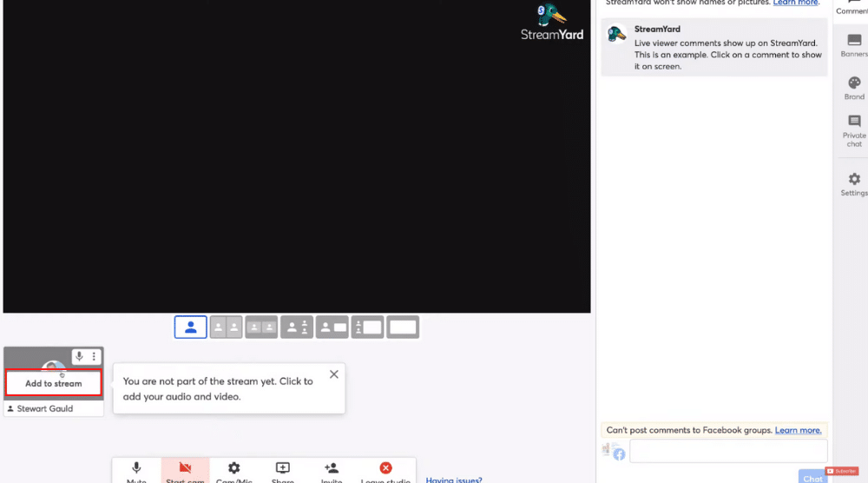
Task: Click the Facebook destination avatar icon
Action: (614, 452)
